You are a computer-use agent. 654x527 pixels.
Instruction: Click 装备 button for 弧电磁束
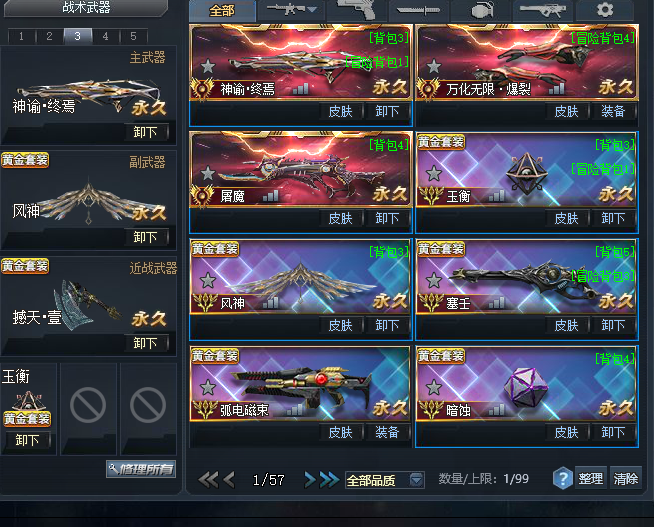coord(387,432)
